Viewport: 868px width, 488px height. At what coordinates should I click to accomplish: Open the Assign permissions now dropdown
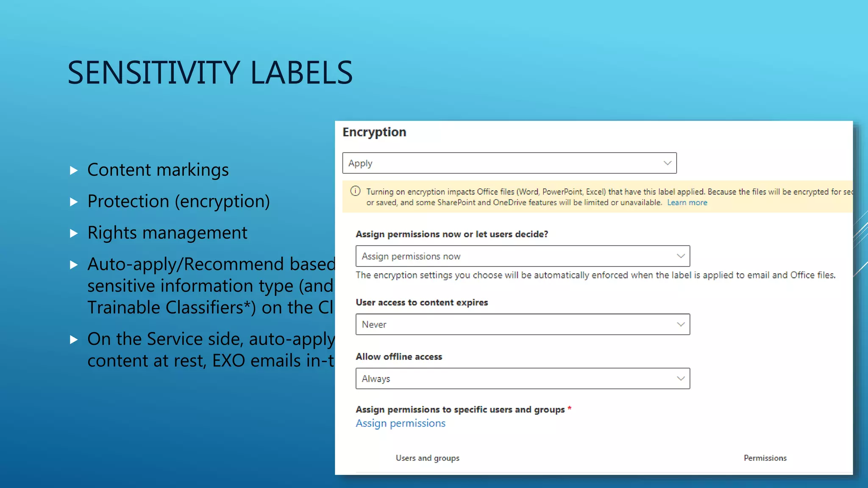tap(523, 256)
